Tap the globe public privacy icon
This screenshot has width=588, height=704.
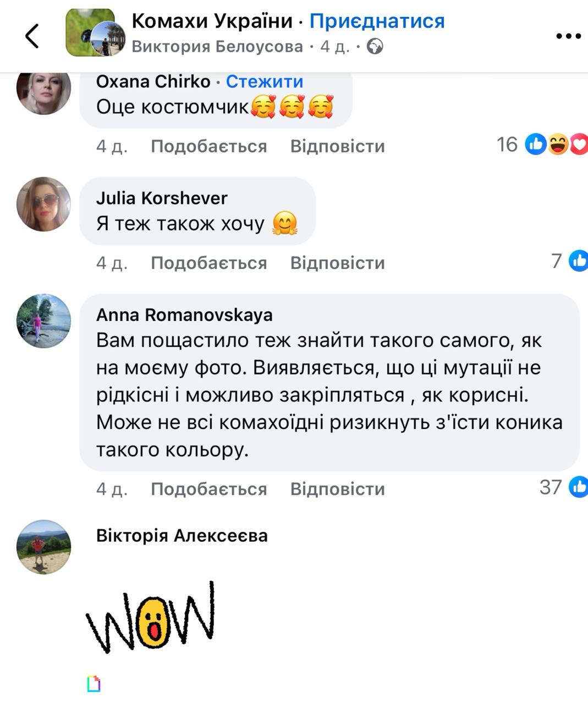[375, 47]
